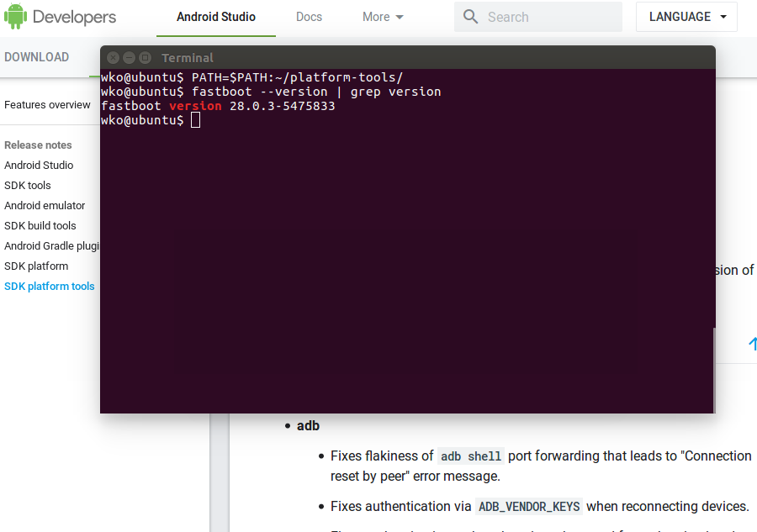Open Android Gradle plugin release notes
Screen dimensions: 757x532
click(51, 246)
